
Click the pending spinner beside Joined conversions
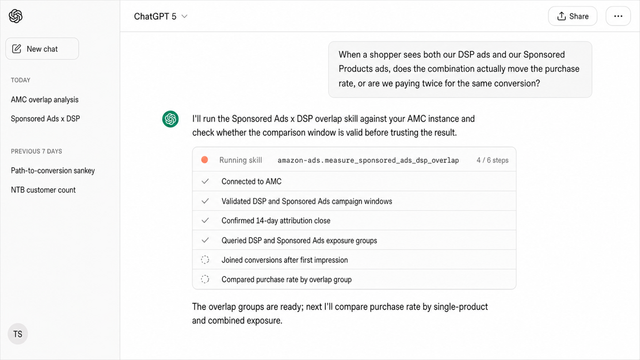point(205,260)
